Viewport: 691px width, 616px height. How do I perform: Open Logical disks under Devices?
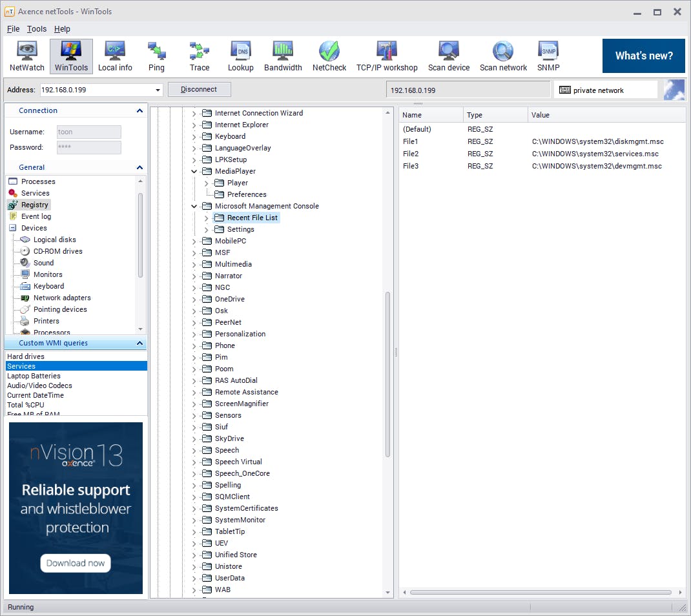point(55,240)
